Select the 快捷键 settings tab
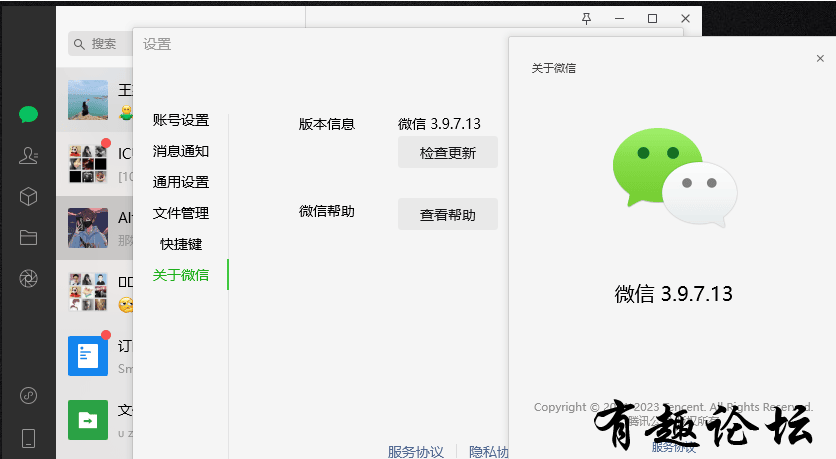This screenshot has height=459, width=836. [181, 244]
